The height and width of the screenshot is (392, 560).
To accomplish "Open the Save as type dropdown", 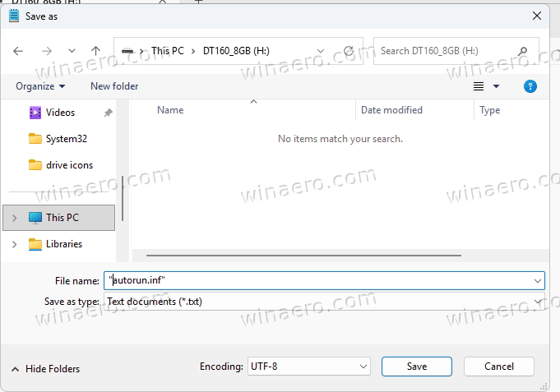I will [x=324, y=302].
